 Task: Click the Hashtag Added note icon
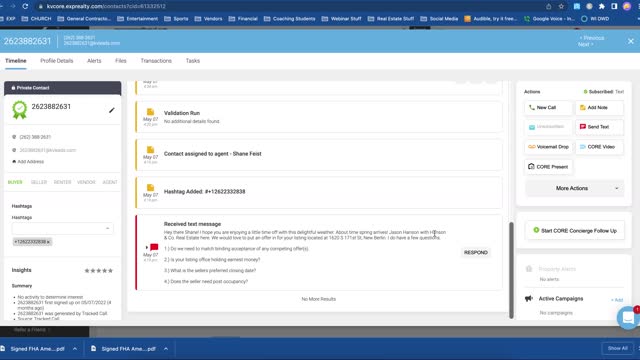(150, 188)
